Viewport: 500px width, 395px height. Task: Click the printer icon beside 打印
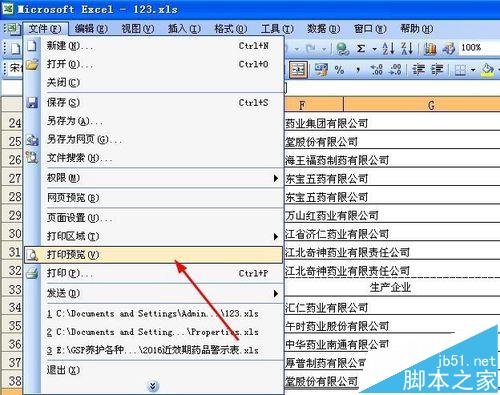click(x=32, y=273)
